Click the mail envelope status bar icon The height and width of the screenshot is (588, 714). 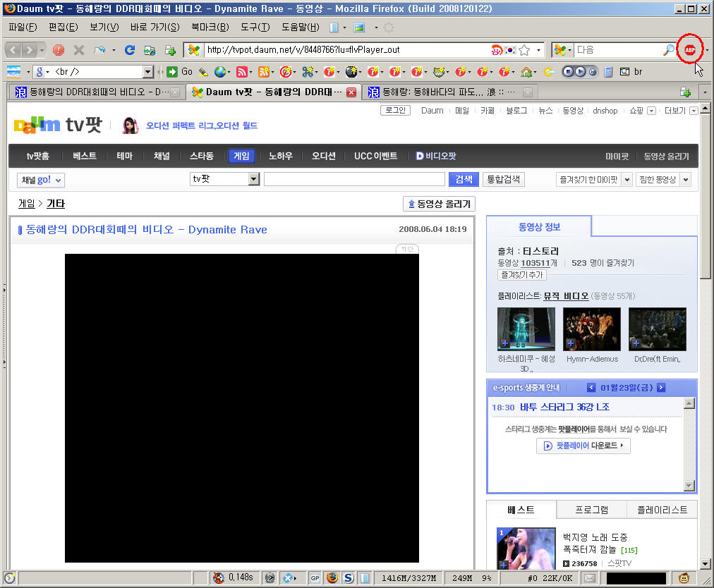[x=590, y=578]
